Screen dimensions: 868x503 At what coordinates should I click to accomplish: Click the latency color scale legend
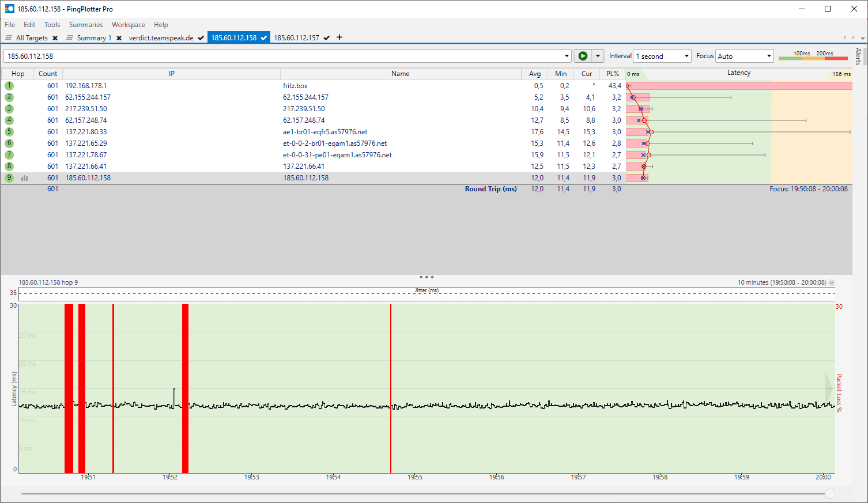tap(813, 56)
